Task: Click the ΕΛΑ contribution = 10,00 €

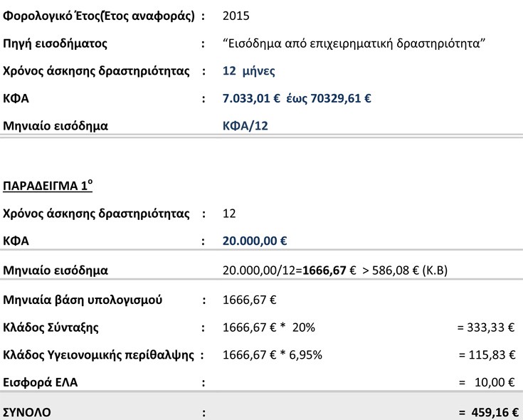Action: tap(487, 382)
